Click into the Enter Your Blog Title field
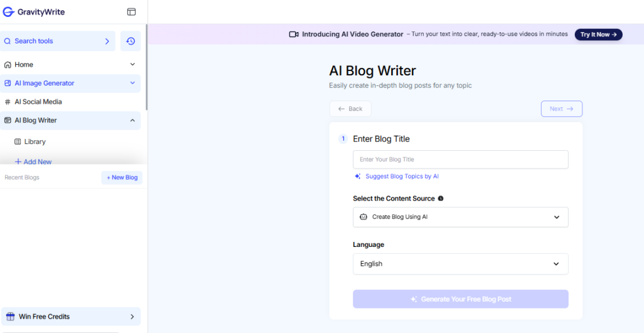The width and height of the screenshot is (644, 333). (460, 160)
